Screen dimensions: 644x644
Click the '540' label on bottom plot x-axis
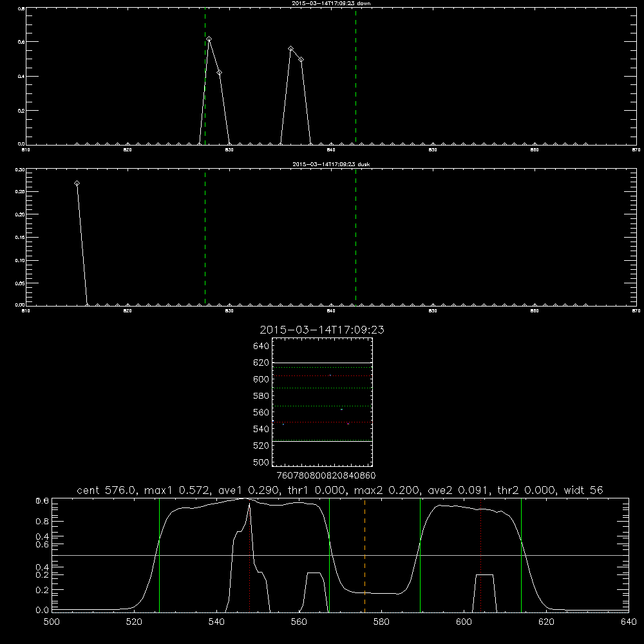pyautogui.click(x=216, y=622)
